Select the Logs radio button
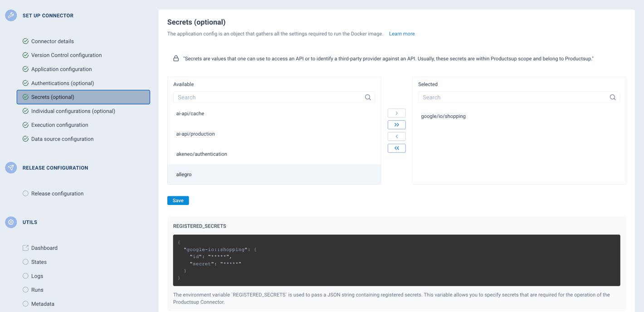 point(25,276)
